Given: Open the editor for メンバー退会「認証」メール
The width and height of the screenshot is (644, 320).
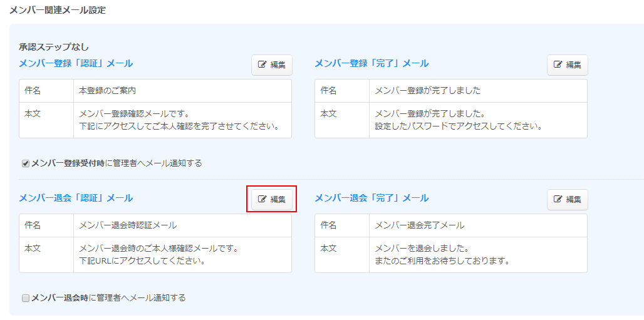Looking at the screenshot, I should [x=272, y=200].
